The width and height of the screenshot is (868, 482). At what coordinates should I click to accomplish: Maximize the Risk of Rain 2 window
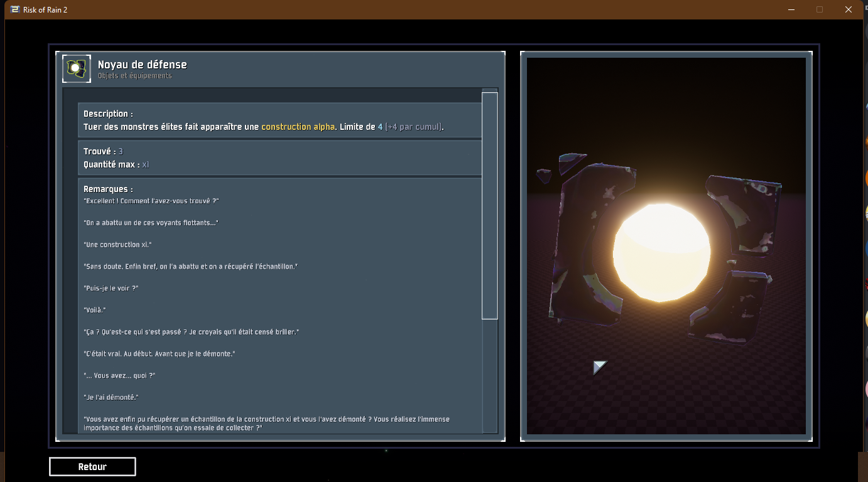(x=820, y=9)
